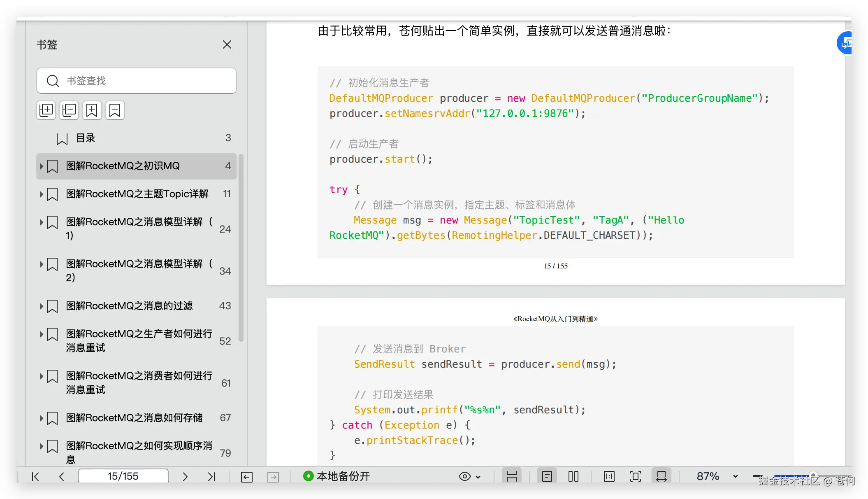
Task: Click the expand all bookmarks icon
Action: pyautogui.click(x=46, y=110)
